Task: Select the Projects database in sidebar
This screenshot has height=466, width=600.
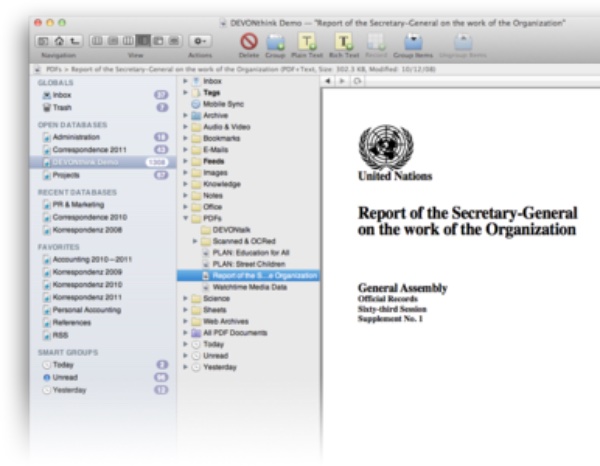Action: pyautogui.click(x=68, y=174)
